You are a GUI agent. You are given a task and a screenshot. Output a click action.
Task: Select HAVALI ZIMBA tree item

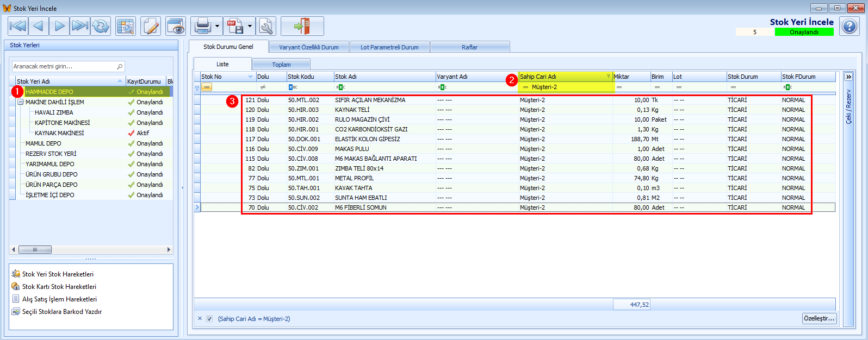(x=54, y=112)
